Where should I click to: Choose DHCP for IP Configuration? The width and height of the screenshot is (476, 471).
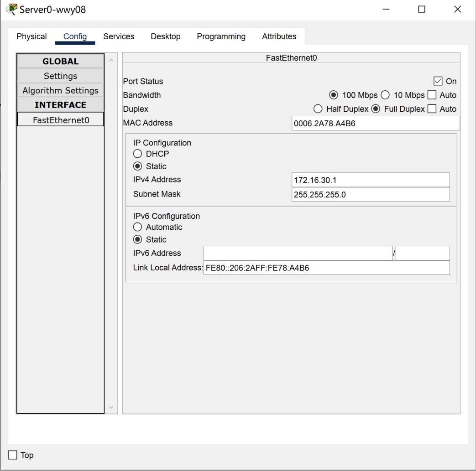(137, 154)
